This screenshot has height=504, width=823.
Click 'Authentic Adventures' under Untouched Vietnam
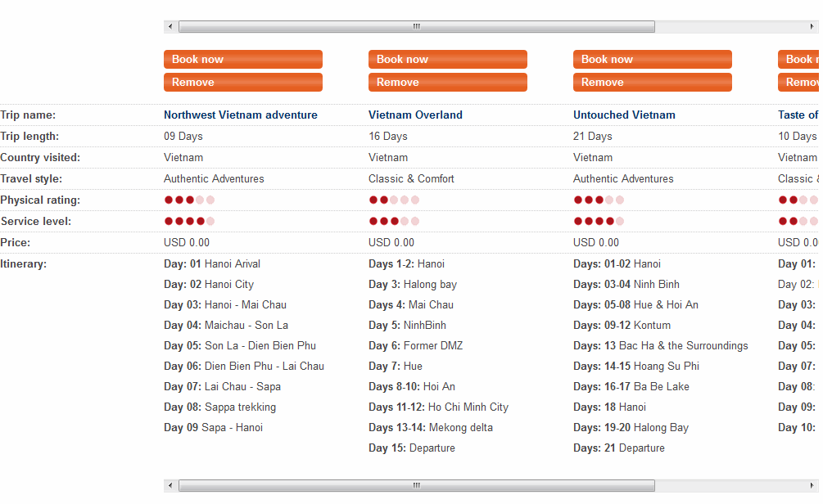(623, 179)
